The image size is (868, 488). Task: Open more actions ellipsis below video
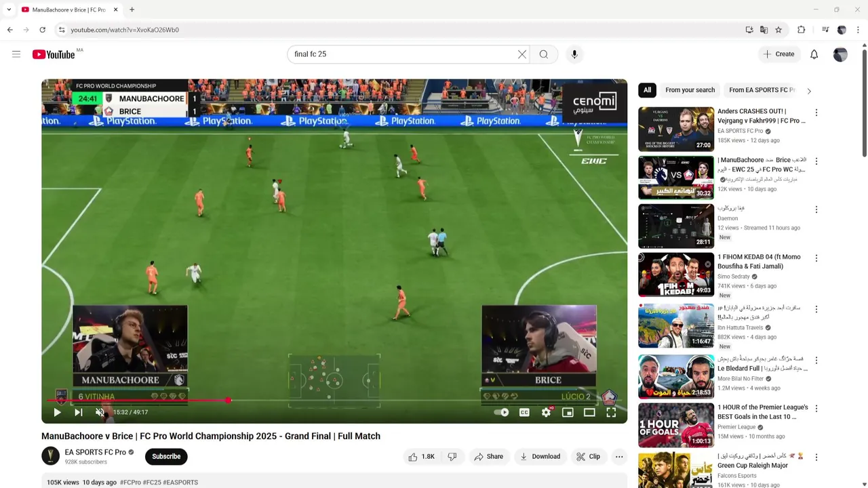(x=619, y=457)
